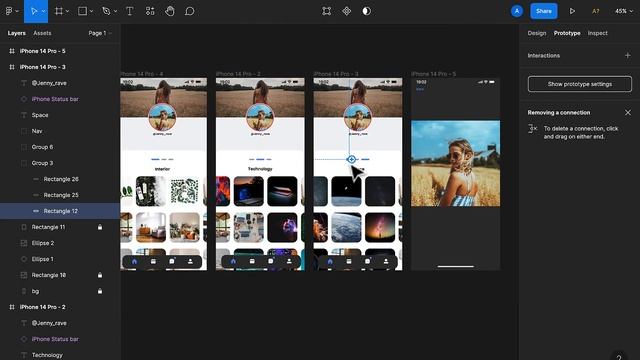Open Move tool options dropdown arrow

click(x=43, y=11)
